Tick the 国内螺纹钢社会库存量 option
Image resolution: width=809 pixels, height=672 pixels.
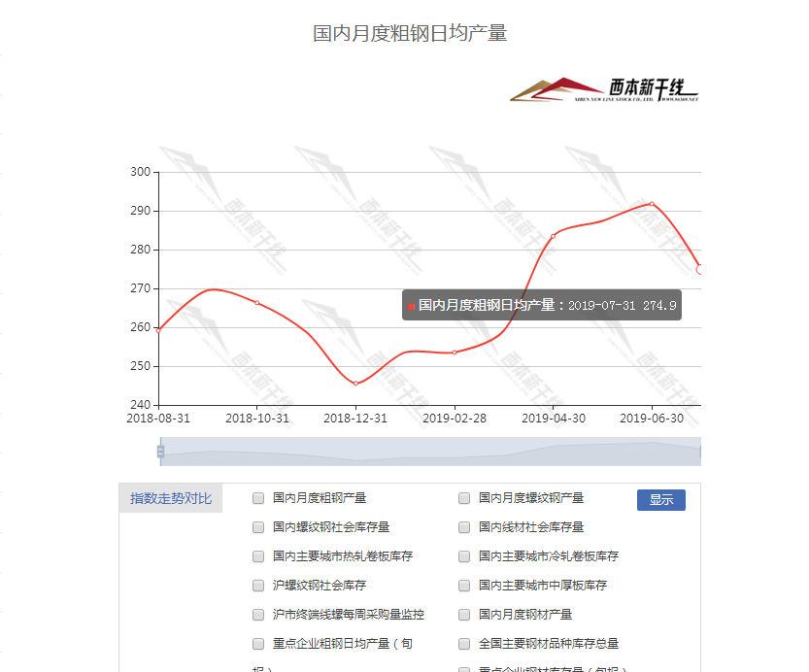pos(258,527)
